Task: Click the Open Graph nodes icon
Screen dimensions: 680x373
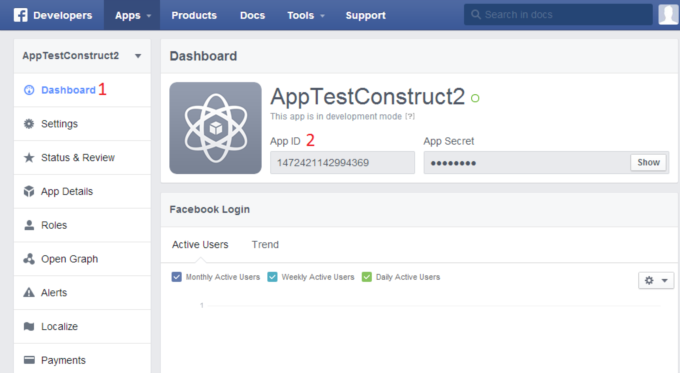Action: click(x=29, y=259)
